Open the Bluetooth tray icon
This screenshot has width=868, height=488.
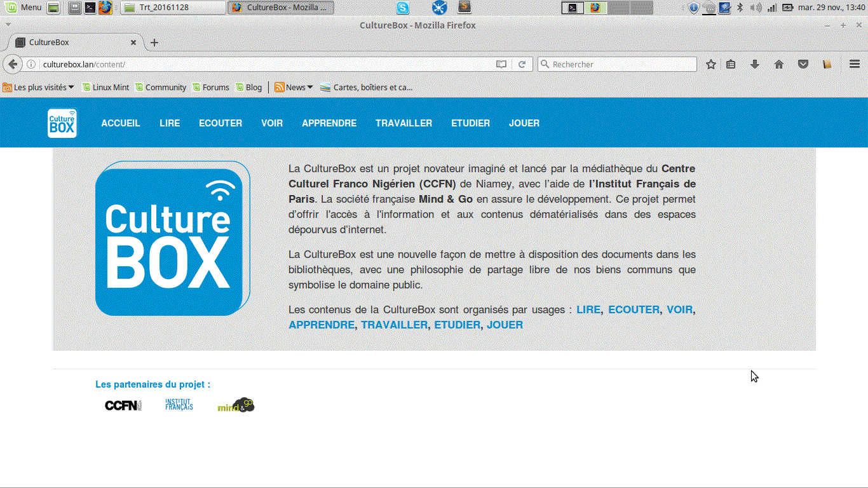(x=740, y=8)
